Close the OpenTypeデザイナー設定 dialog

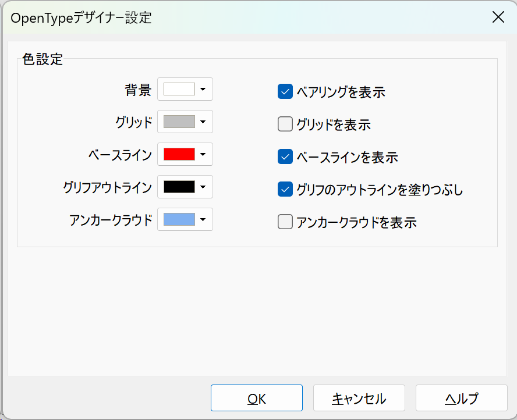(498, 17)
